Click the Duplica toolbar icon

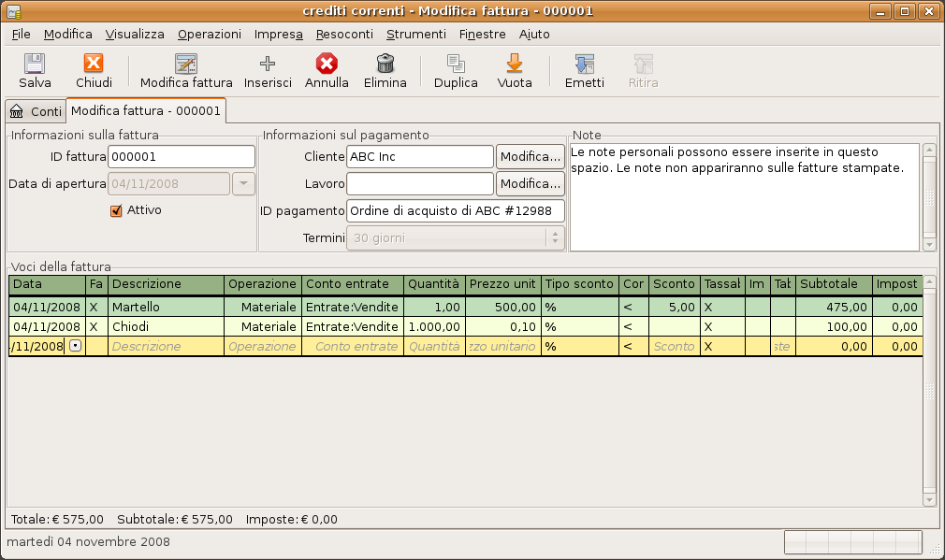pyautogui.click(x=456, y=64)
